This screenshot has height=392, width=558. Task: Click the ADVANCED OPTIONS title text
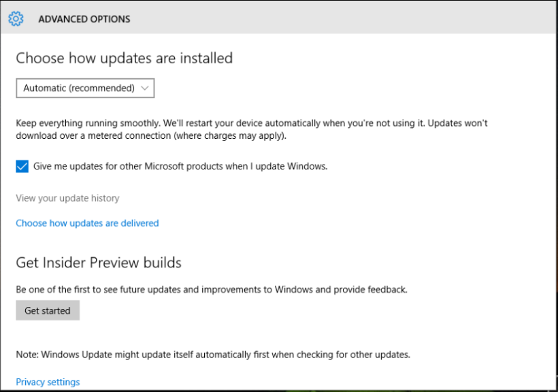tap(84, 19)
